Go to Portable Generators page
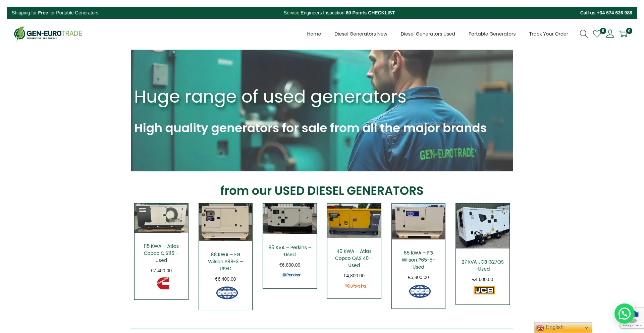The width and height of the screenshot is (644, 333). (492, 34)
